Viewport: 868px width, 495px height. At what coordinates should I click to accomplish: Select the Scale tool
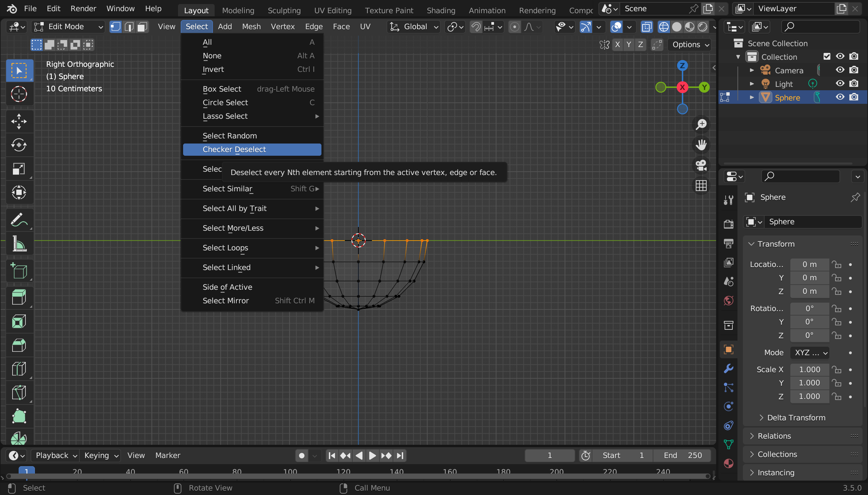tap(19, 169)
